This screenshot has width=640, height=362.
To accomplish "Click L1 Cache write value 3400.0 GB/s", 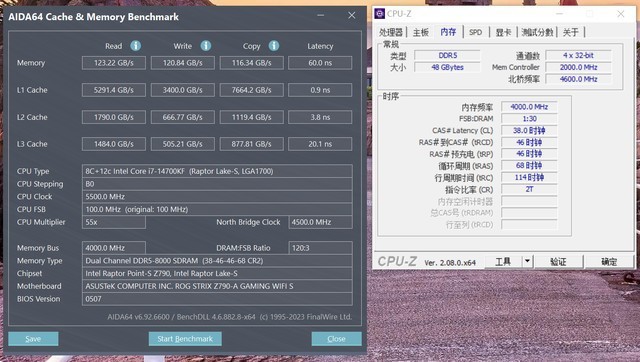I will point(183,90).
